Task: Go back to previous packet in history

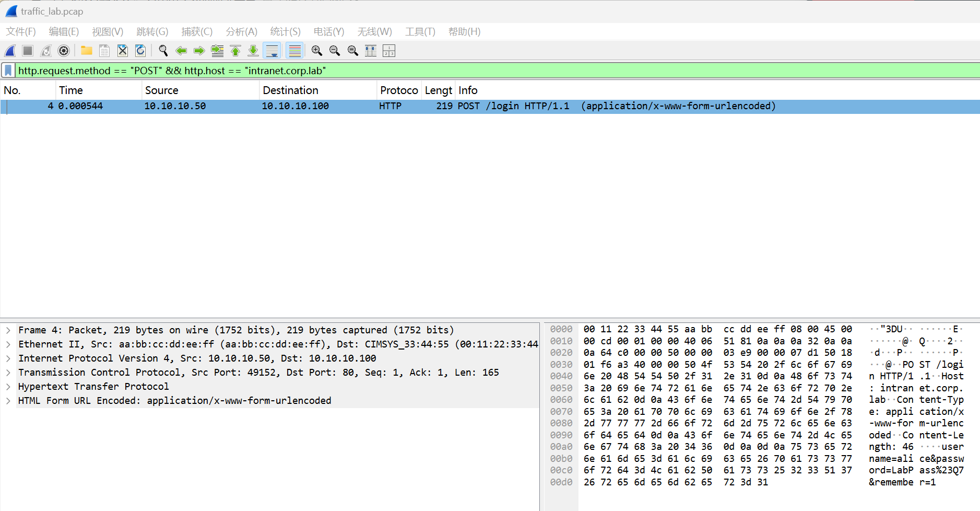Action: coord(181,51)
